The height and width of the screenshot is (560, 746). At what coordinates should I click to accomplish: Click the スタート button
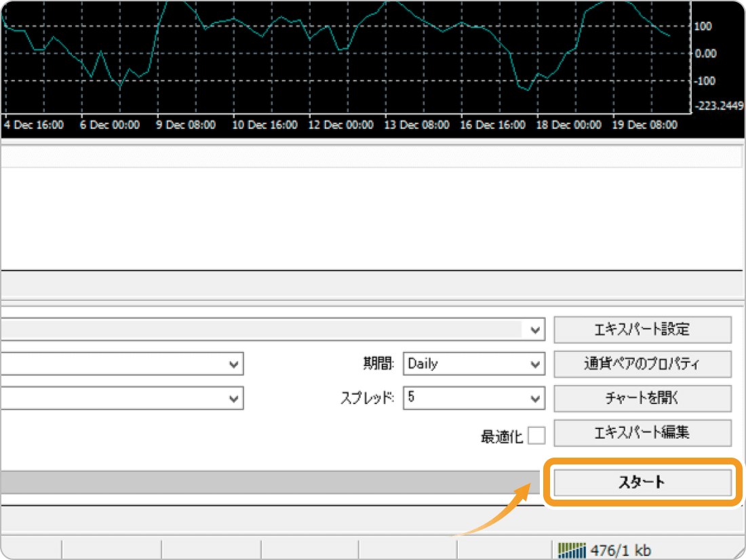coord(642,483)
